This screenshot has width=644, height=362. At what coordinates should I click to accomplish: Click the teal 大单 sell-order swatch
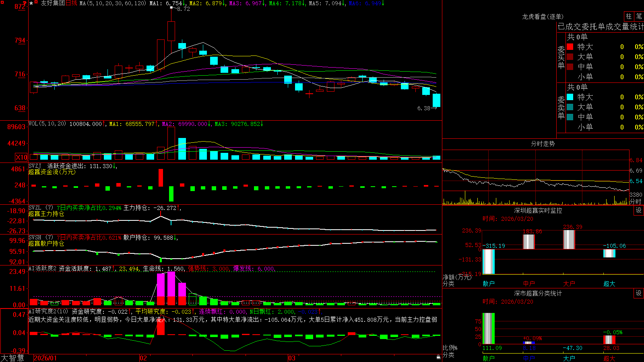pyautogui.click(x=570, y=107)
